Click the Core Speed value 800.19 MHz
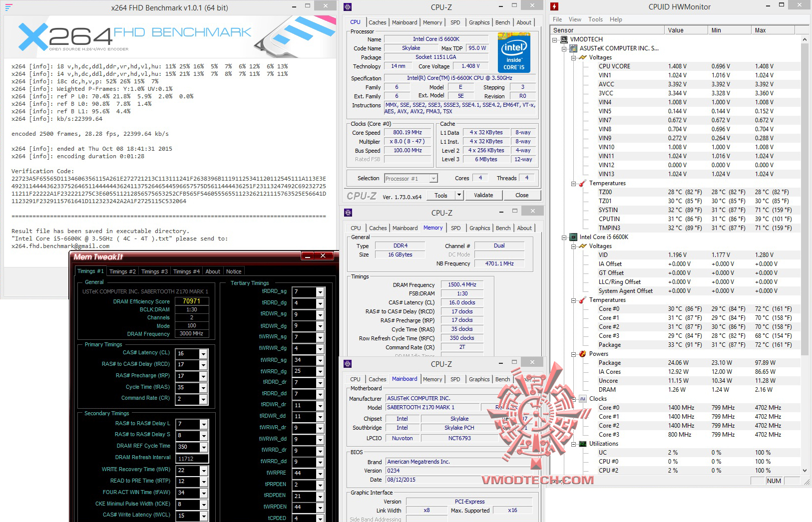 point(407,133)
